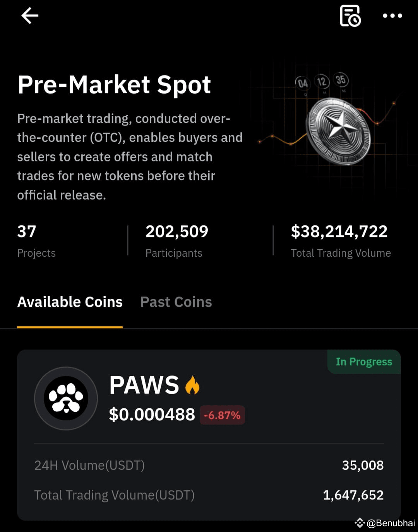Tap the 37 Projects statistic
The height and width of the screenshot is (532, 418).
pyautogui.click(x=36, y=241)
